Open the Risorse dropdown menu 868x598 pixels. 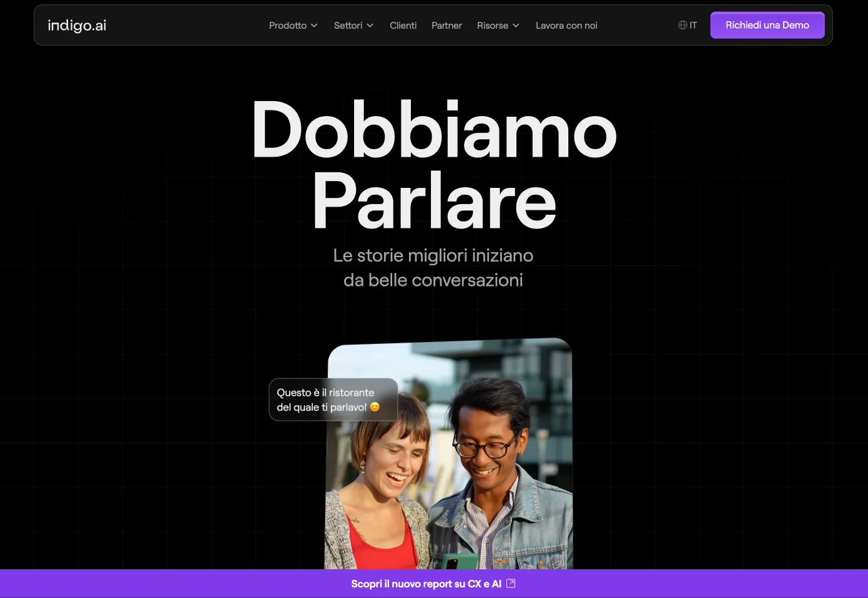coord(493,26)
